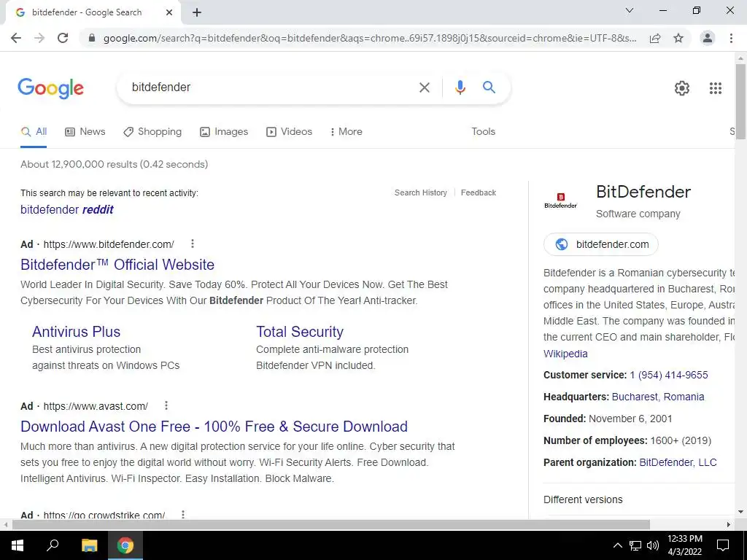This screenshot has height=560, width=747.
Task: Open Windows taskbar search
Action: pos(53,545)
